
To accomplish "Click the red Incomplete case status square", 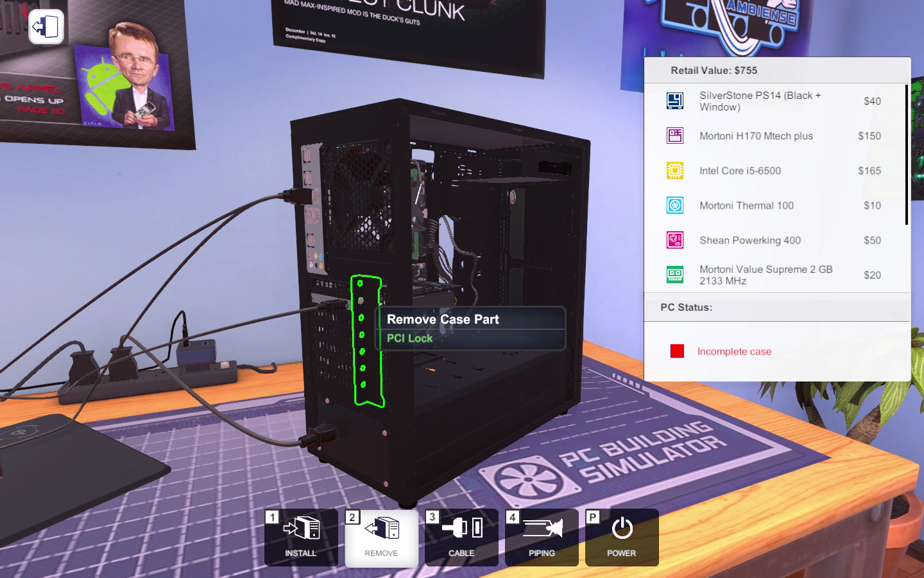I will click(677, 351).
